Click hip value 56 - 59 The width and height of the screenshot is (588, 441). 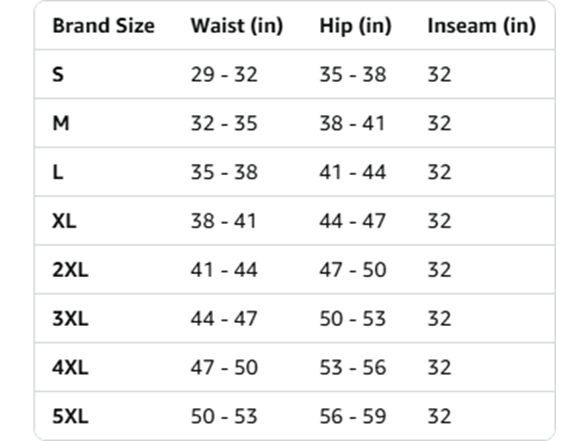click(x=352, y=416)
